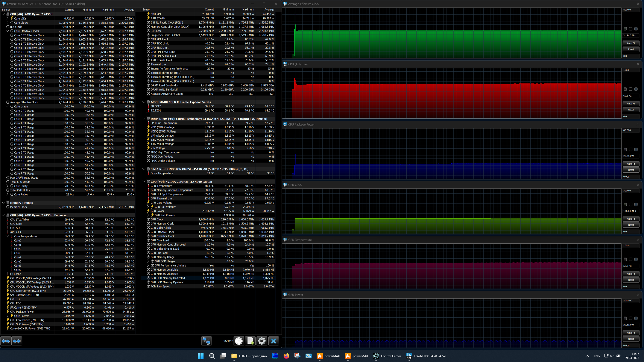Open the remote network monitoring icon
The image size is (644, 362).
click(x=206, y=341)
